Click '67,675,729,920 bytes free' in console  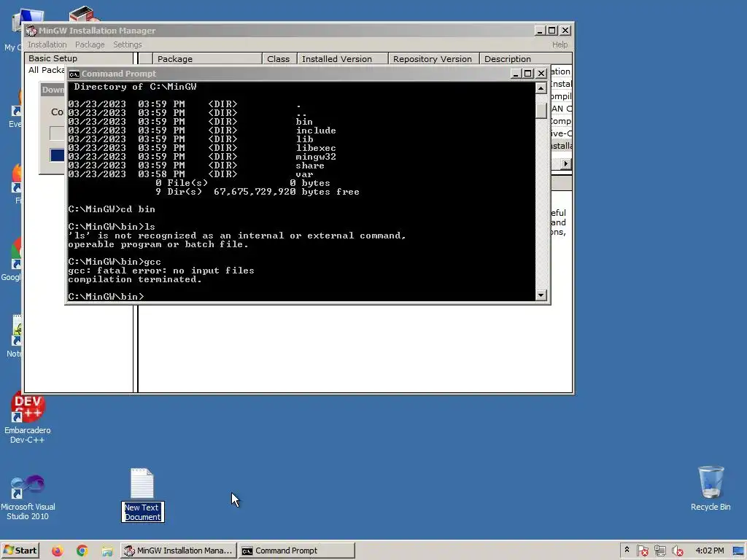click(286, 192)
